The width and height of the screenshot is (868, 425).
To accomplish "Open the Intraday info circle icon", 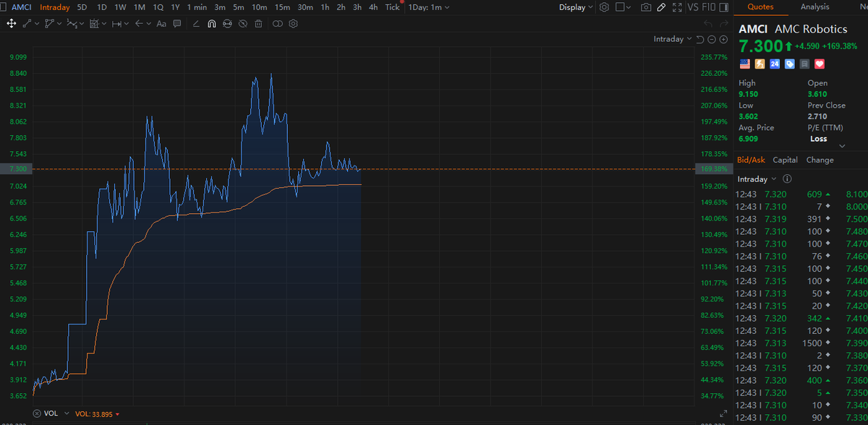I will click(x=787, y=179).
